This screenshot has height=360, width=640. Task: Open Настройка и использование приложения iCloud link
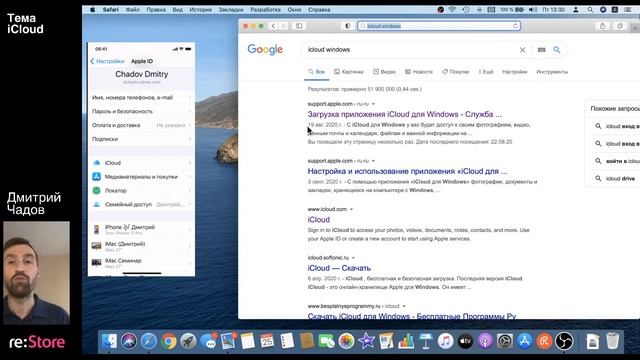pyautogui.click(x=407, y=171)
